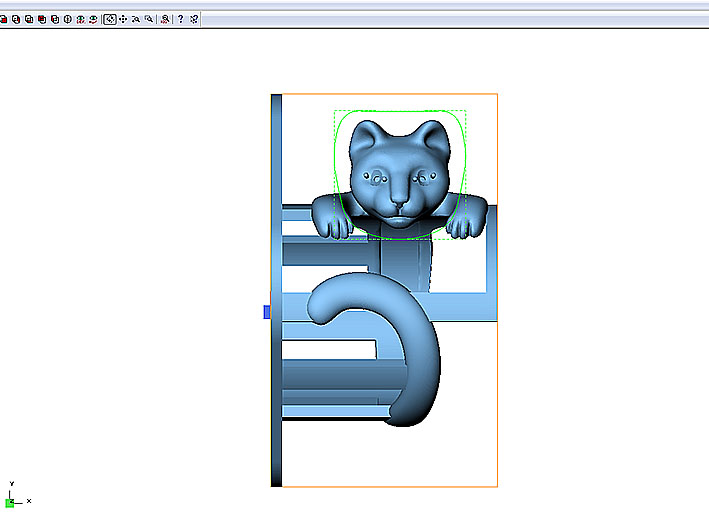Click the zoom magnifier tool
Screen dimensions: 709x519
(x=135, y=19)
